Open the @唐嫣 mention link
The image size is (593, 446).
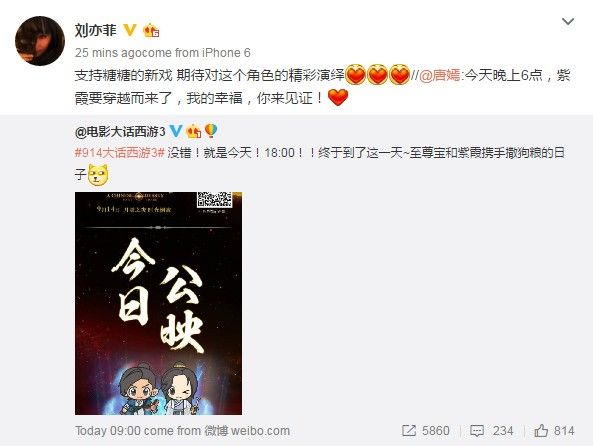[440, 75]
